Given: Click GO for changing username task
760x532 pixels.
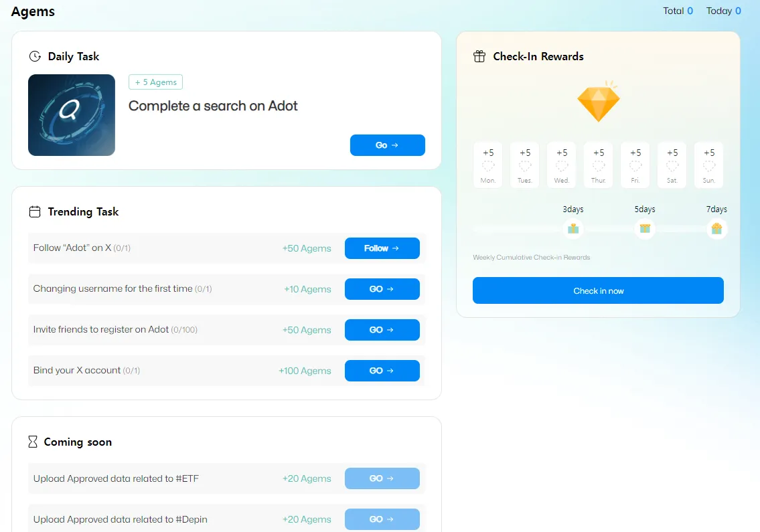Looking at the screenshot, I should click(382, 289).
